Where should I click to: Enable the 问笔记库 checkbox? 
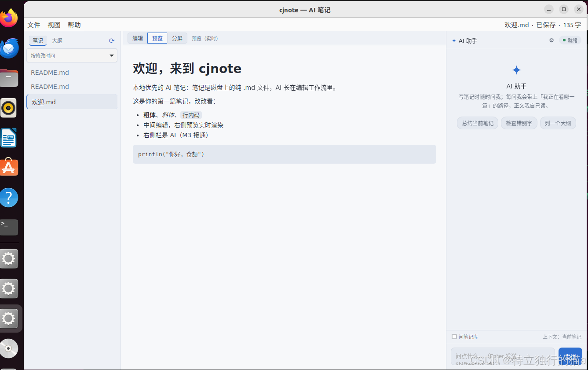pyautogui.click(x=454, y=337)
